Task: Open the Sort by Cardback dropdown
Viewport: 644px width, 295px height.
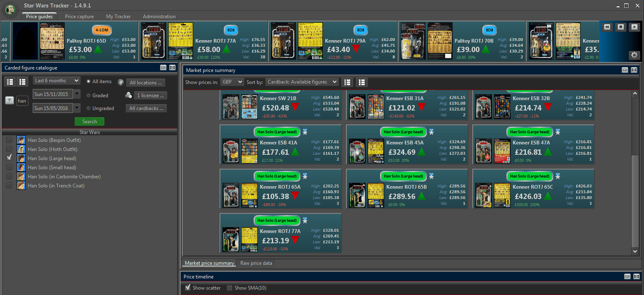Action: 302,82
